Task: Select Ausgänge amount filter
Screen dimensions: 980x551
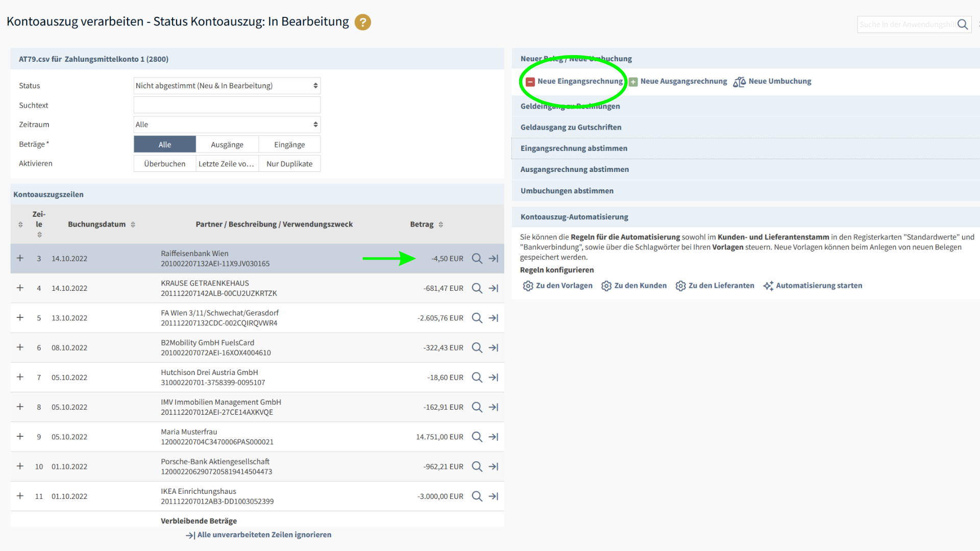Action: tap(227, 144)
